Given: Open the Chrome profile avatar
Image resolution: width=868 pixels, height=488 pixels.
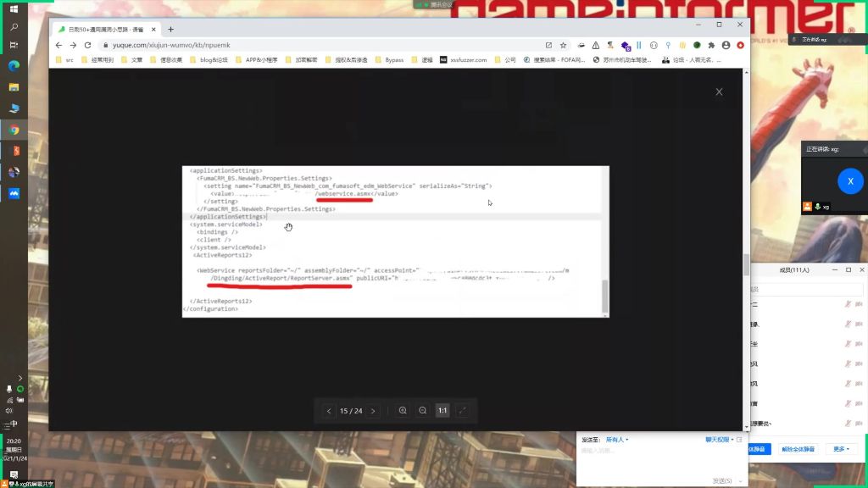Looking at the screenshot, I should (x=726, y=45).
